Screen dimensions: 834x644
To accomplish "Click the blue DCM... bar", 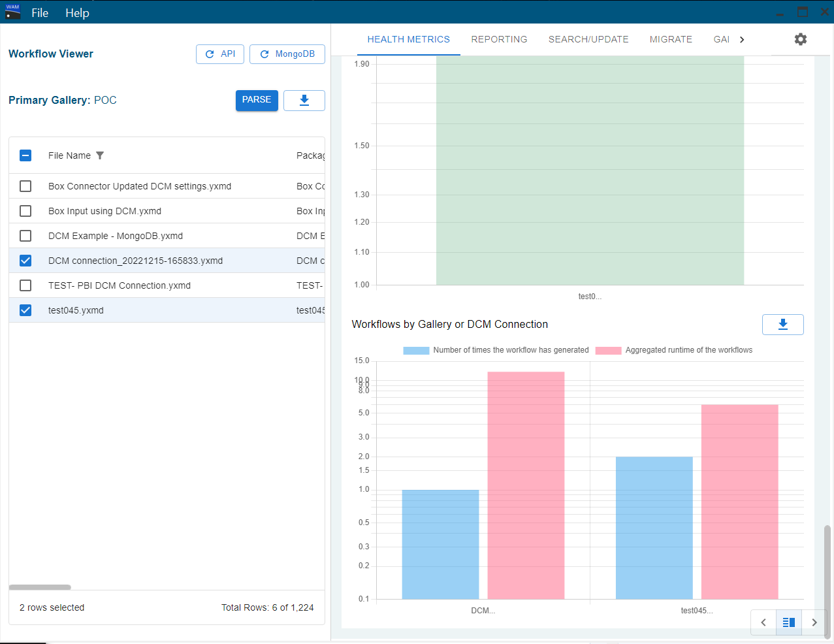I will [440, 545].
